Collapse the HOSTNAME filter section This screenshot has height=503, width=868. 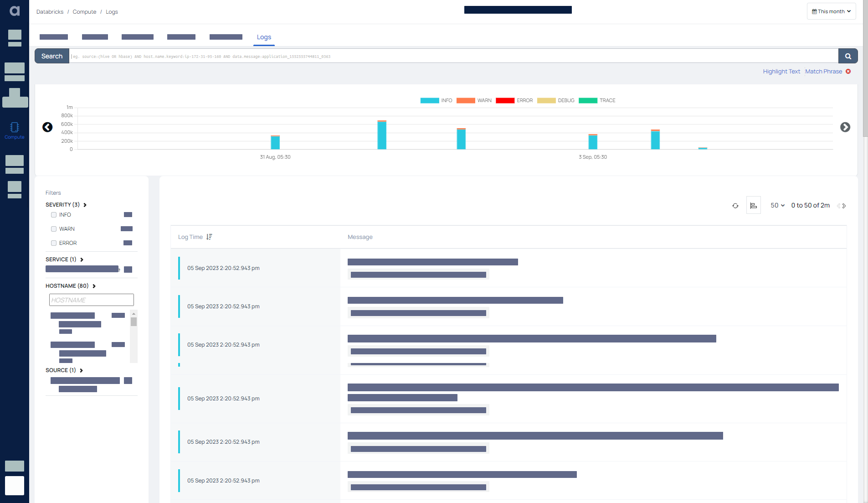(x=94, y=286)
